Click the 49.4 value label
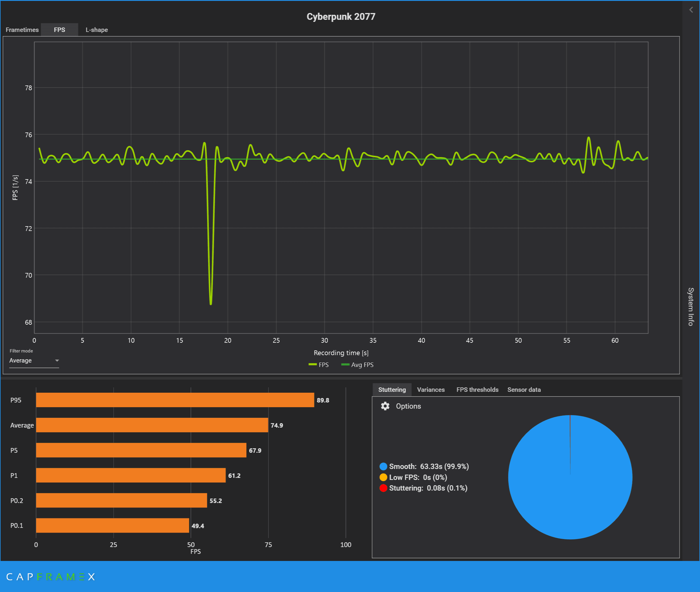700x592 pixels. pos(197,526)
